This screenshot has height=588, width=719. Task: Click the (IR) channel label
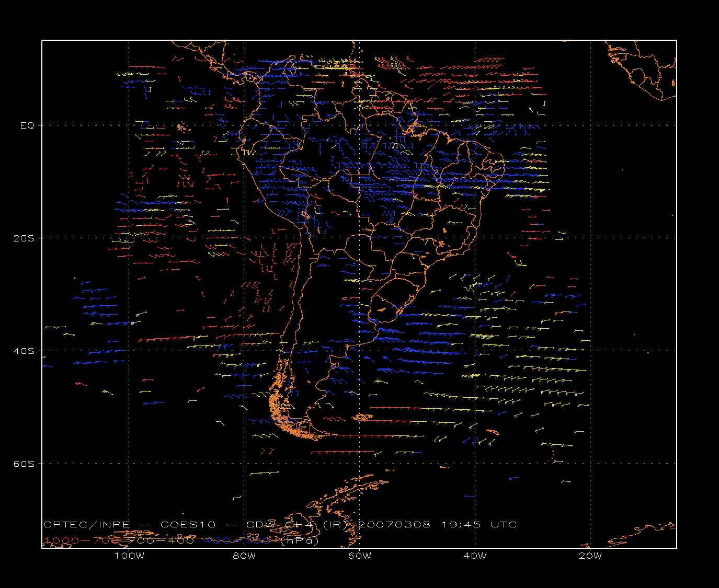(335, 524)
